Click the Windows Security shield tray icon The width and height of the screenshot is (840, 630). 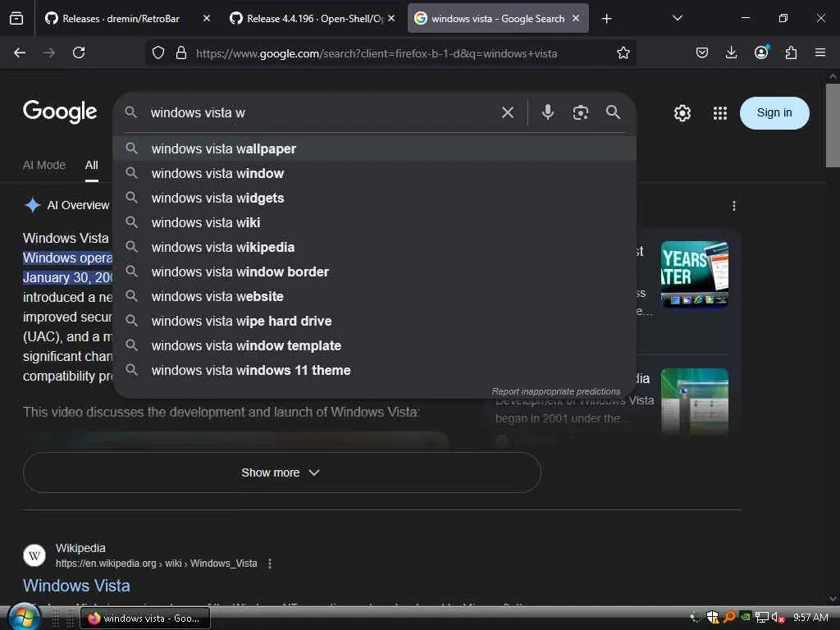click(713, 618)
